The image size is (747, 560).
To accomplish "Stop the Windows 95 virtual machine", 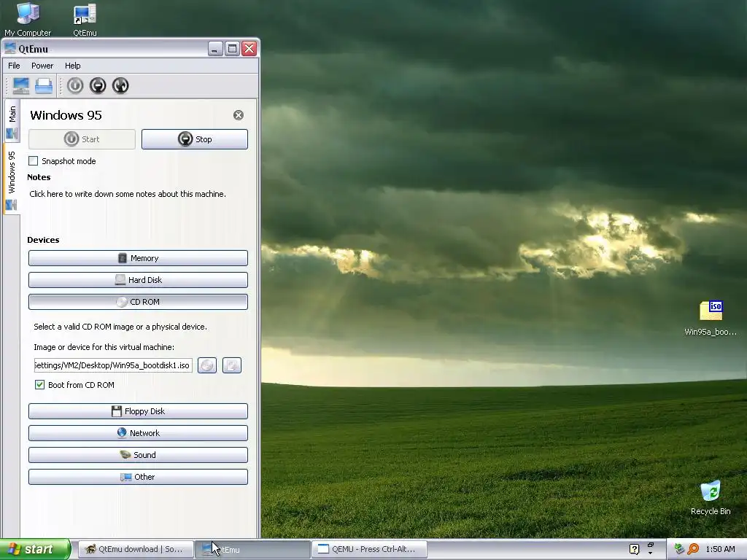I will (195, 139).
